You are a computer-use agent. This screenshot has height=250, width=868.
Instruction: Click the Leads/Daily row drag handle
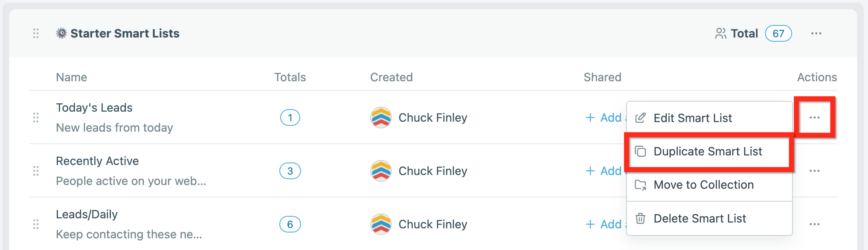click(x=36, y=224)
